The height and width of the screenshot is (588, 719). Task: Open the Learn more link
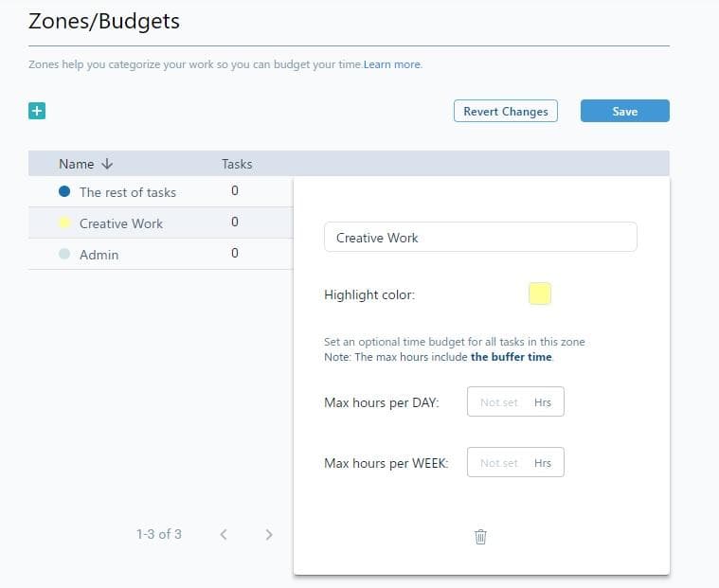click(393, 64)
